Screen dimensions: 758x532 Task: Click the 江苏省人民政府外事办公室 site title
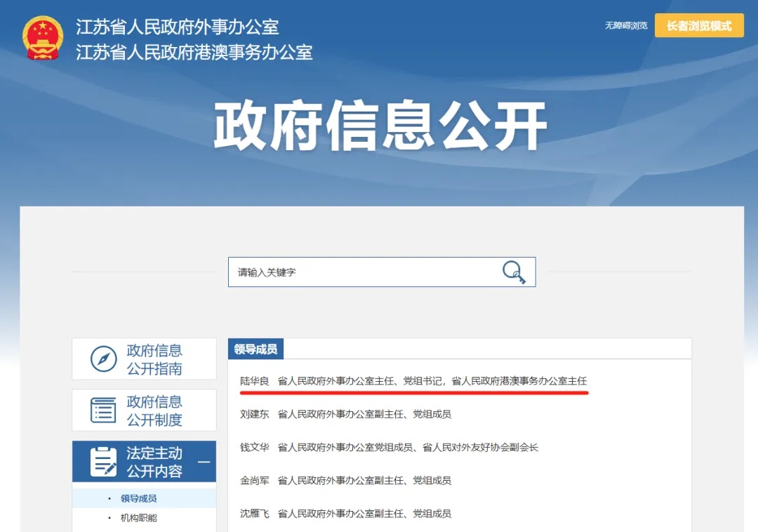tap(178, 27)
